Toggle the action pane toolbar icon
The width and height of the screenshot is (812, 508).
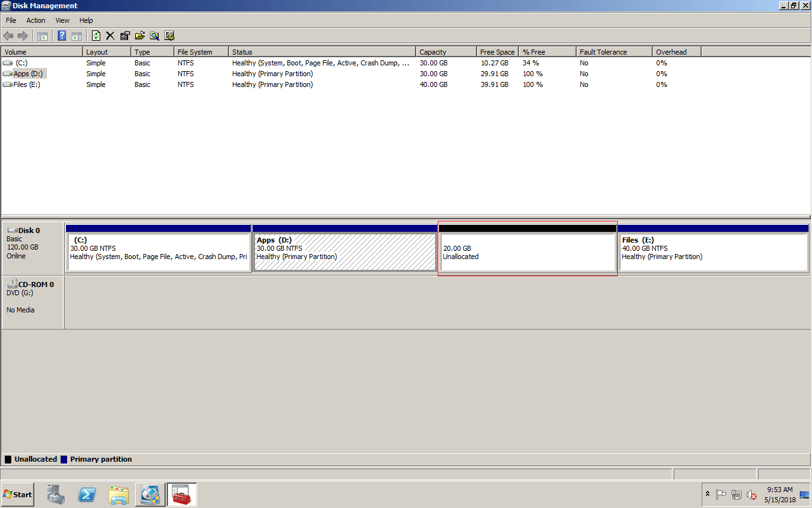click(x=77, y=36)
